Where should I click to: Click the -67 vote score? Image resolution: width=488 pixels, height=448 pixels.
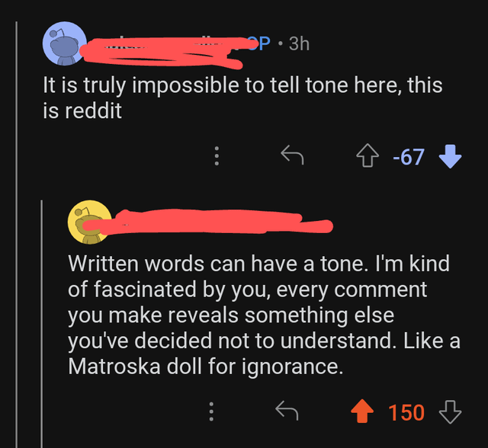408,157
